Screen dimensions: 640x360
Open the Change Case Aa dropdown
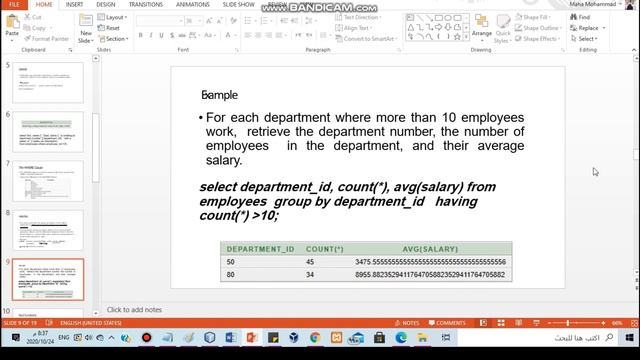point(209,36)
